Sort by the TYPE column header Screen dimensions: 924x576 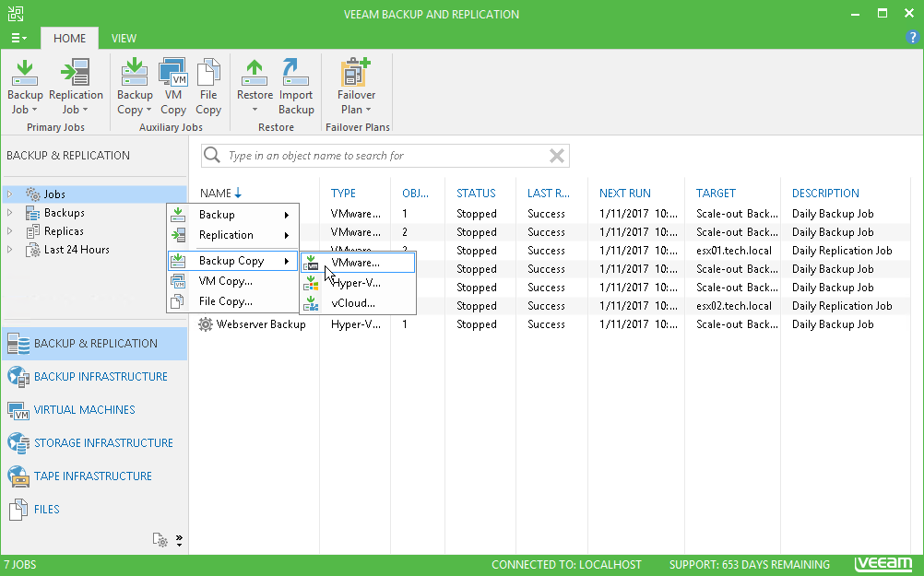pos(343,194)
